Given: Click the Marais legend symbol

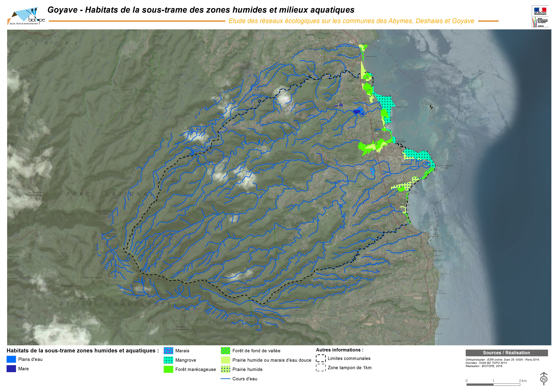Looking at the screenshot, I should point(168,351).
